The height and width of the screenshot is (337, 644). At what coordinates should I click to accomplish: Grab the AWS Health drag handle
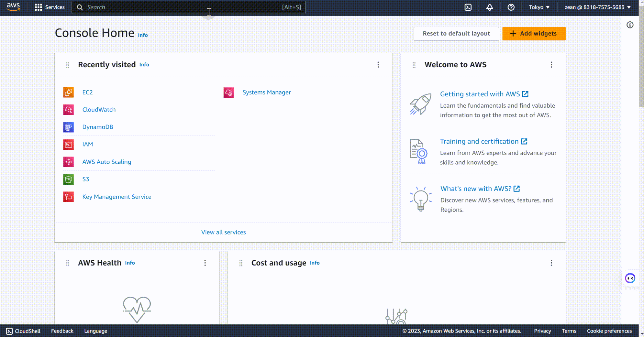tap(68, 263)
